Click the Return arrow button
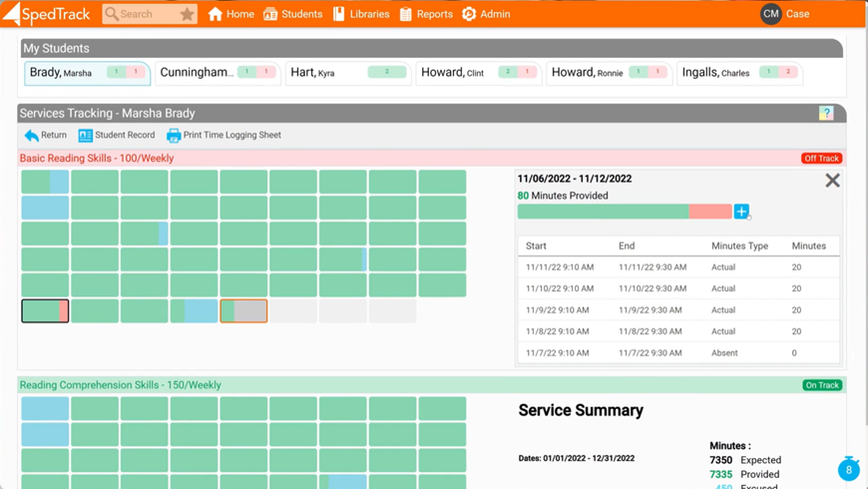Viewport: 868px width, 489px height. pos(45,136)
